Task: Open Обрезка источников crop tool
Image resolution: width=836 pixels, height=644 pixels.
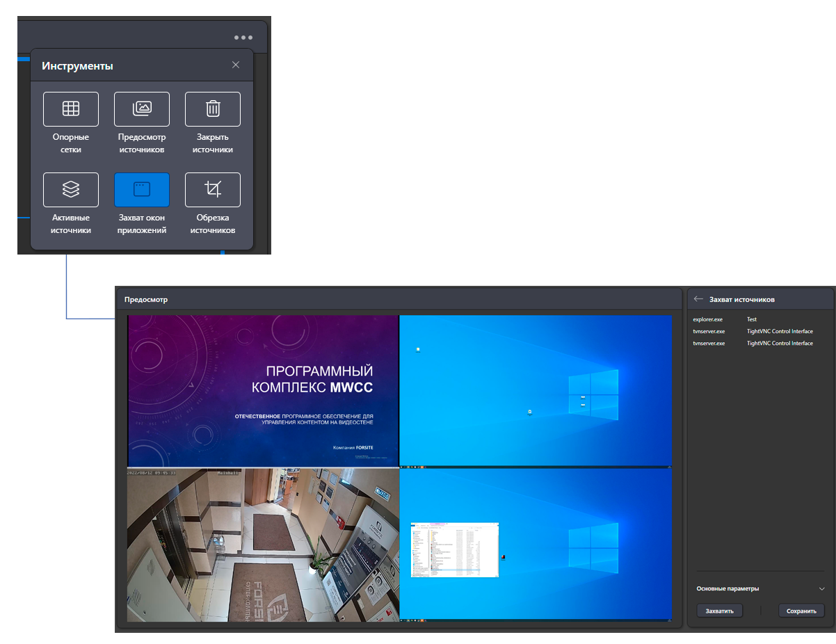Action: [213, 190]
